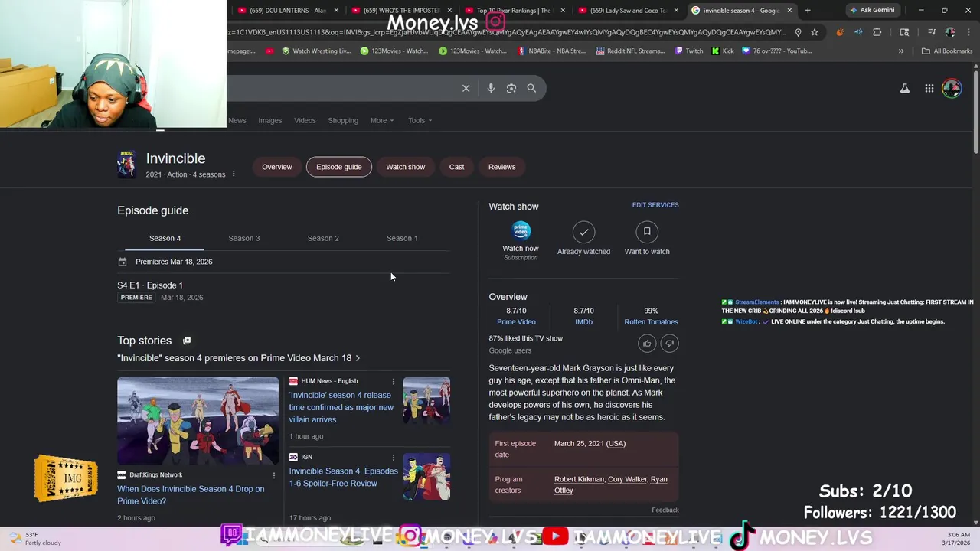Clear the Google search box text
Image resolution: width=980 pixels, height=551 pixels.
(465, 88)
